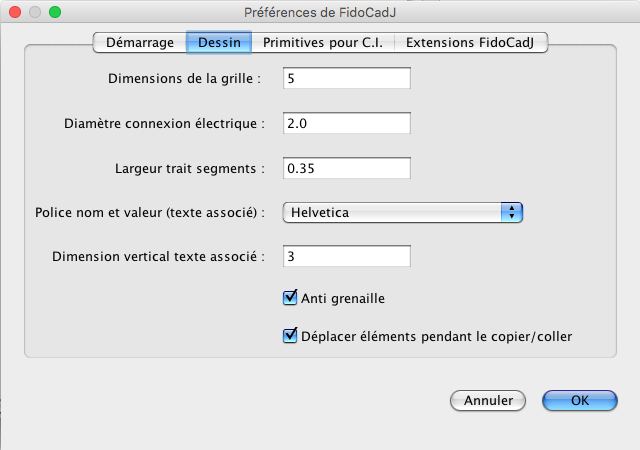Image resolution: width=640 pixels, height=450 pixels.
Task: Click the Largeur trait segments input
Action: pyautogui.click(x=347, y=168)
